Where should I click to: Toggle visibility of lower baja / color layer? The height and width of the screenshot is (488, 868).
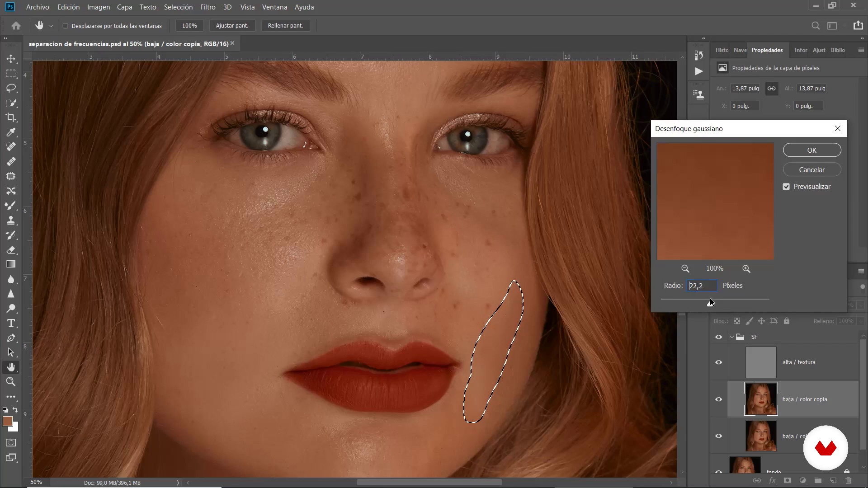[x=718, y=436]
